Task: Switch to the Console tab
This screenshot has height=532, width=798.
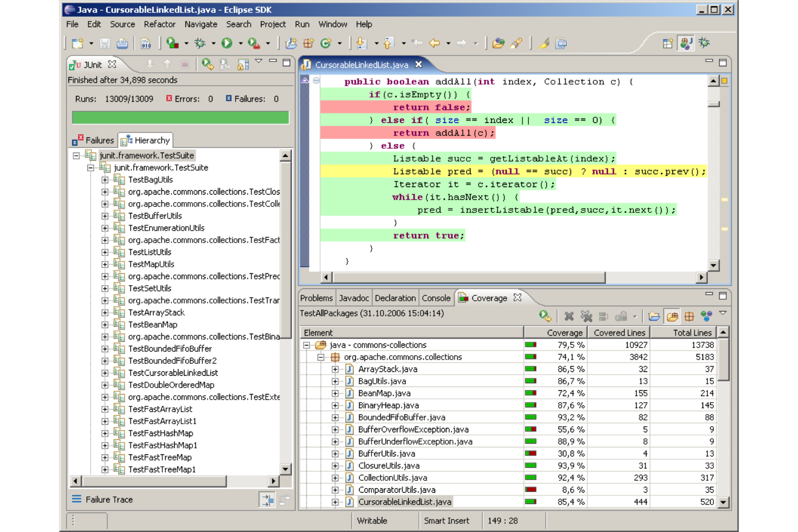Action: tap(436, 298)
